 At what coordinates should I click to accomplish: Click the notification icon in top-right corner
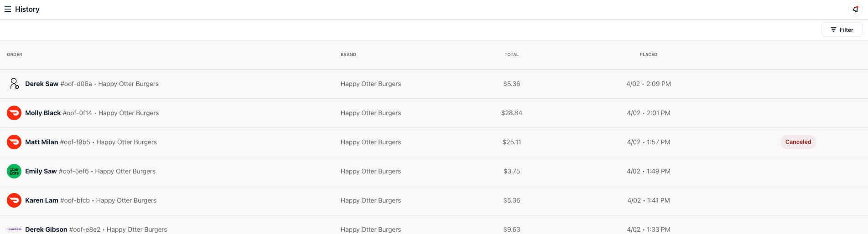(855, 9)
